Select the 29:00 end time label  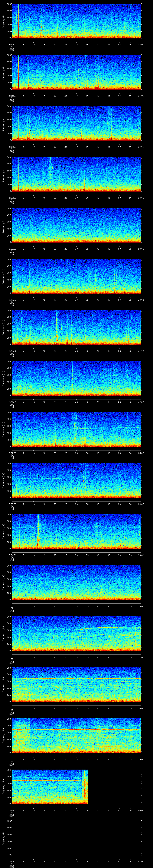click(x=141, y=249)
